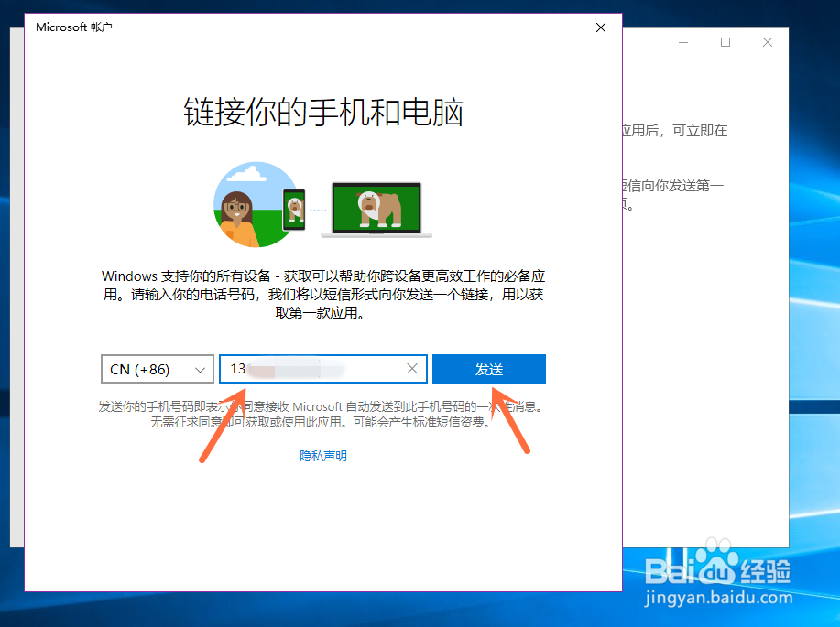
Task: Close the Microsoft 帐户 dialog
Action: pos(601,27)
